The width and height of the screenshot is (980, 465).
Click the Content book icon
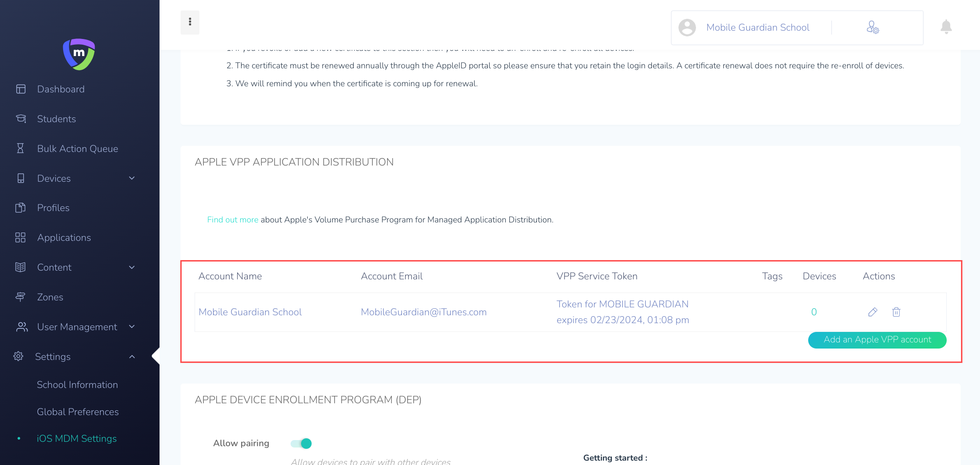pos(21,267)
